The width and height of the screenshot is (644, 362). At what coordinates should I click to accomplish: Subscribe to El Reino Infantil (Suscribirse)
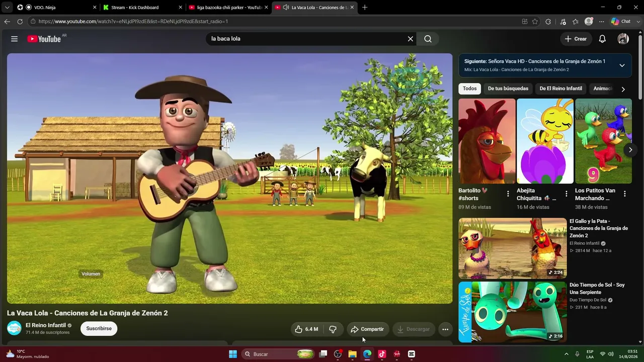pos(99,328)
